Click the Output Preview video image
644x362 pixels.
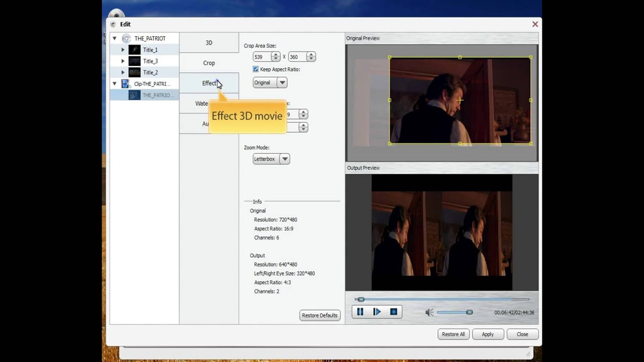[442, 233]
